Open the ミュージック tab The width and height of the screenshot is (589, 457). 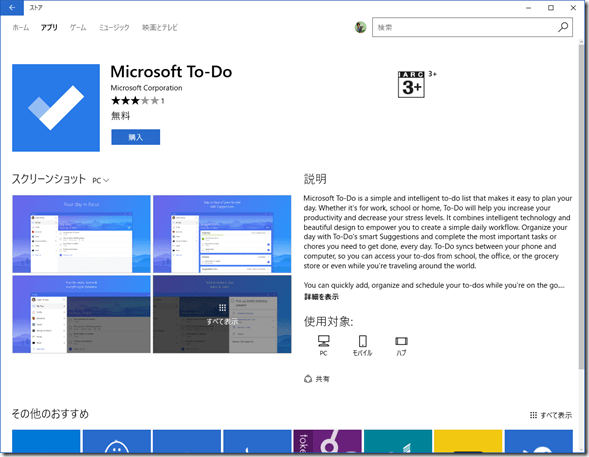tap(114, 27)
